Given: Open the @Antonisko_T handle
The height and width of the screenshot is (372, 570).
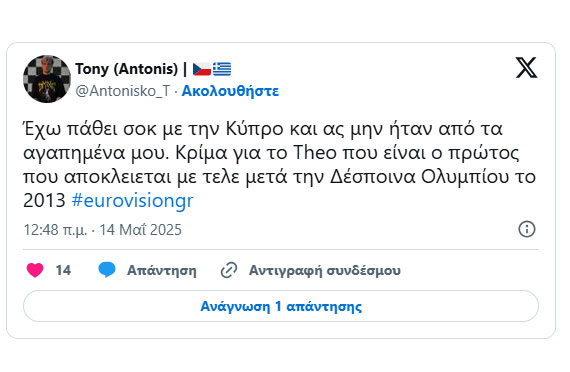Looking at the screenshot, I should 123,91.
